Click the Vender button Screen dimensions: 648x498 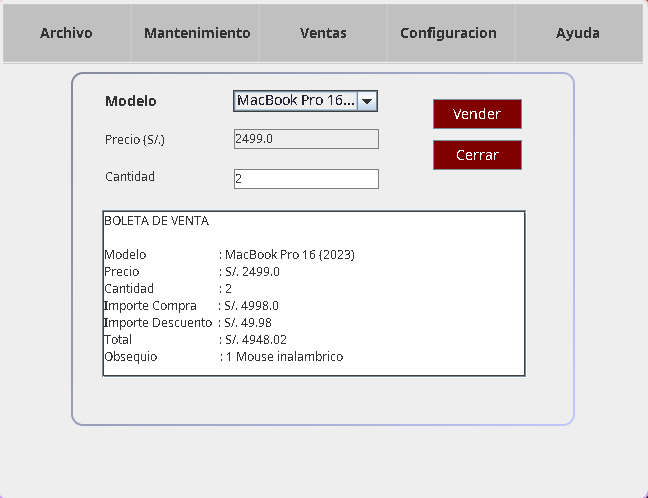[x=477, y=114]
